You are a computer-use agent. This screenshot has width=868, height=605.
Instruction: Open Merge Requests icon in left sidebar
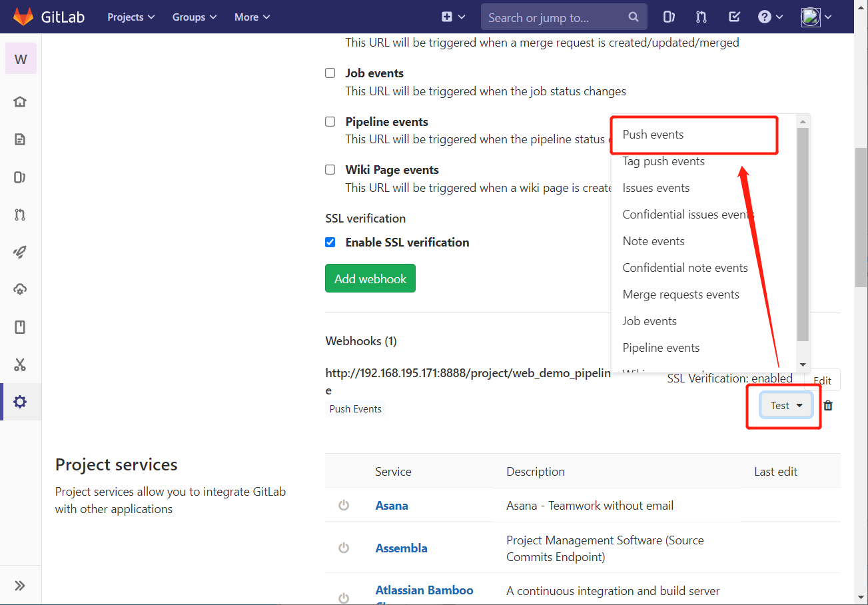(20, 215)
